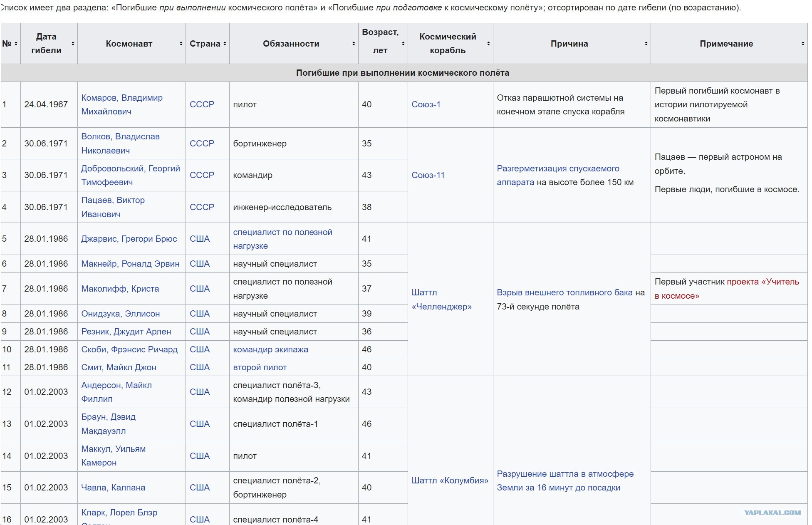Image resolution: width=812 pixels, height=525 pixels.
Task: Open Разгерметизация спускаемого аппарата link
Action: pos(558,175)
